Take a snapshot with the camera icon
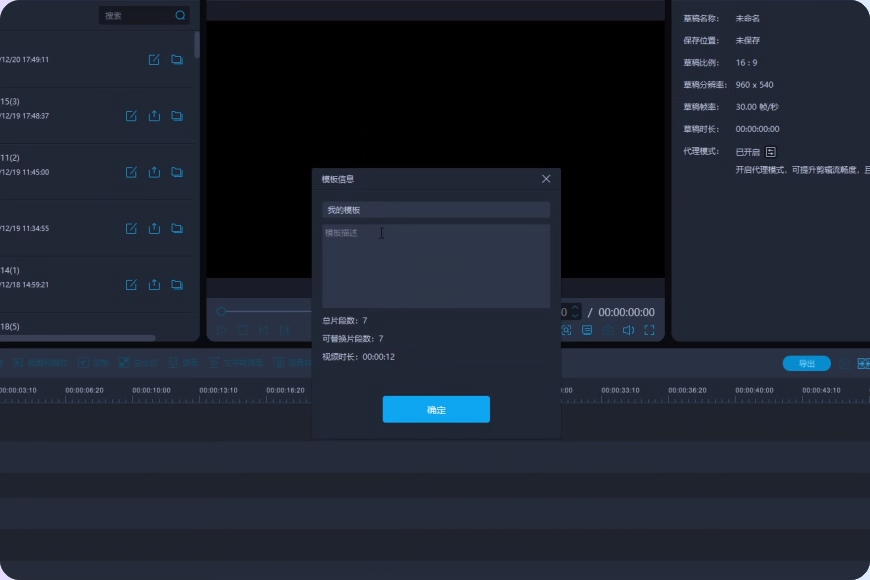The image size is (870, 580). (x=608, y=330)
